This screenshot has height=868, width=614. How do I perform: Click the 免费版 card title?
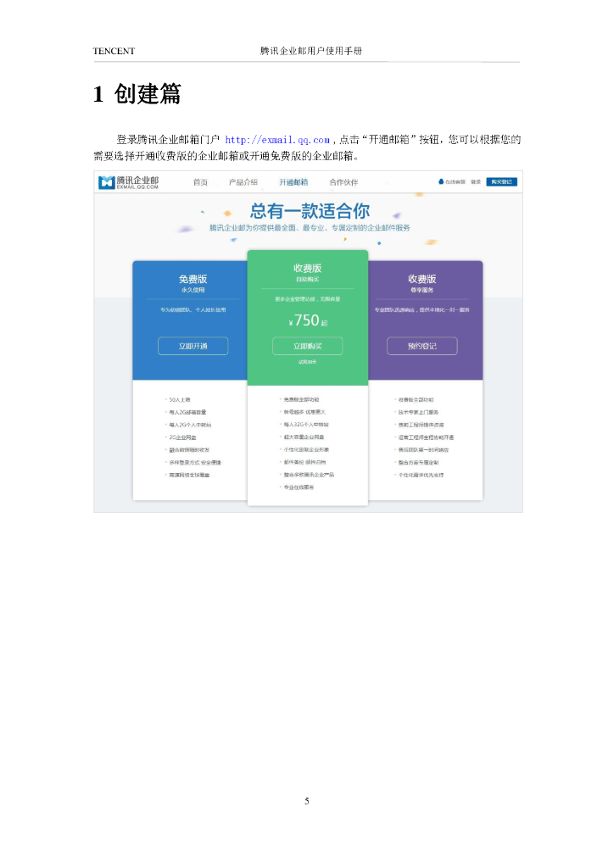(x=193, y=279)
